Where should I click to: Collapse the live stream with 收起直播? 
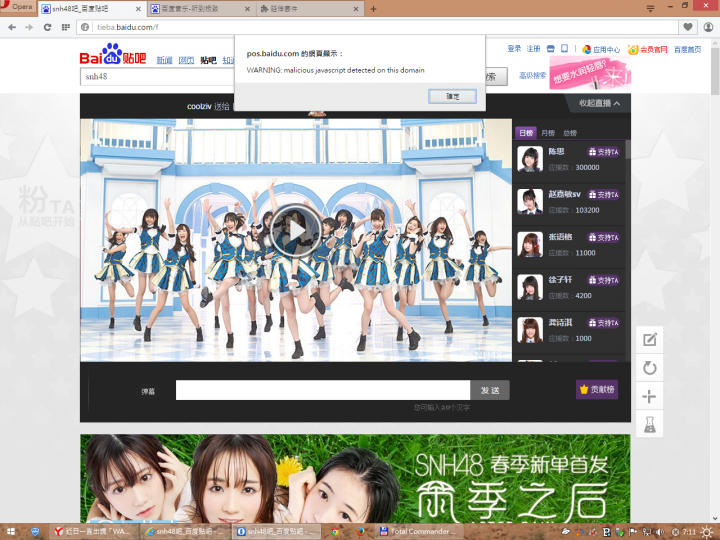coord(599,103)
